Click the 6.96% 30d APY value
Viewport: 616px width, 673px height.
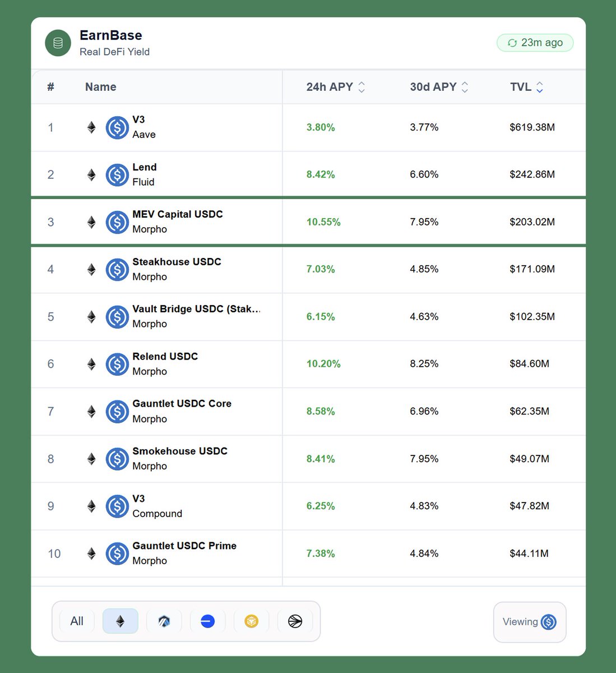(x=424, y=412)
